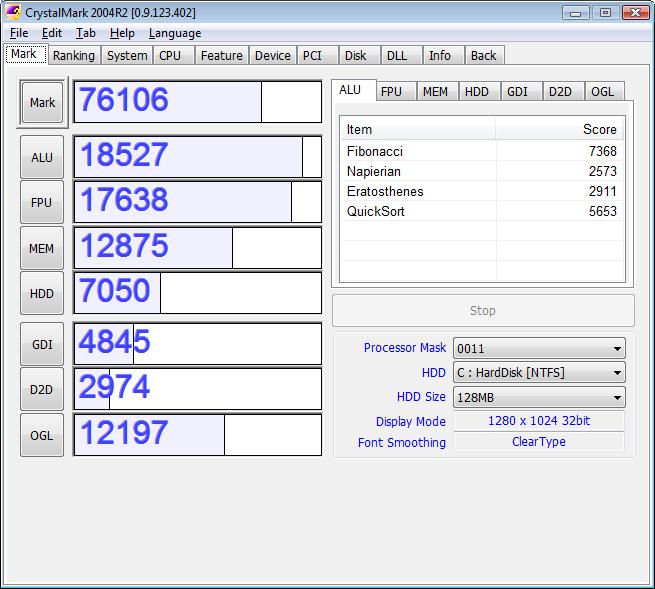
Task: Run the full benchmark with Mark button
Action: [42, 102]
